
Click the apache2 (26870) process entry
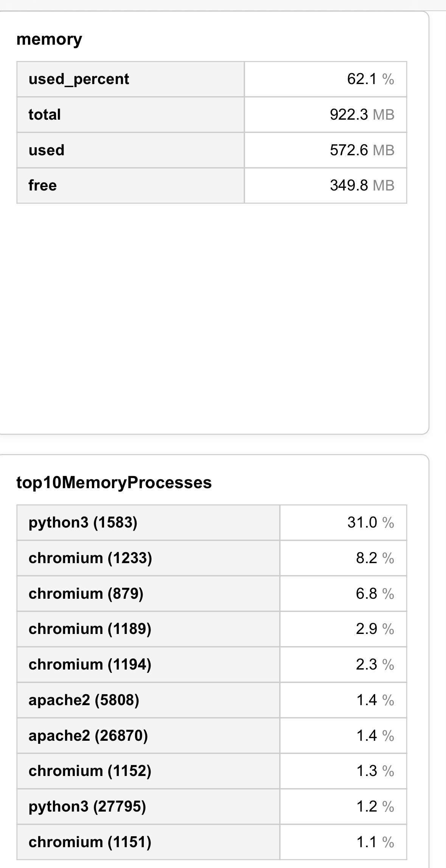click(88, 735)
